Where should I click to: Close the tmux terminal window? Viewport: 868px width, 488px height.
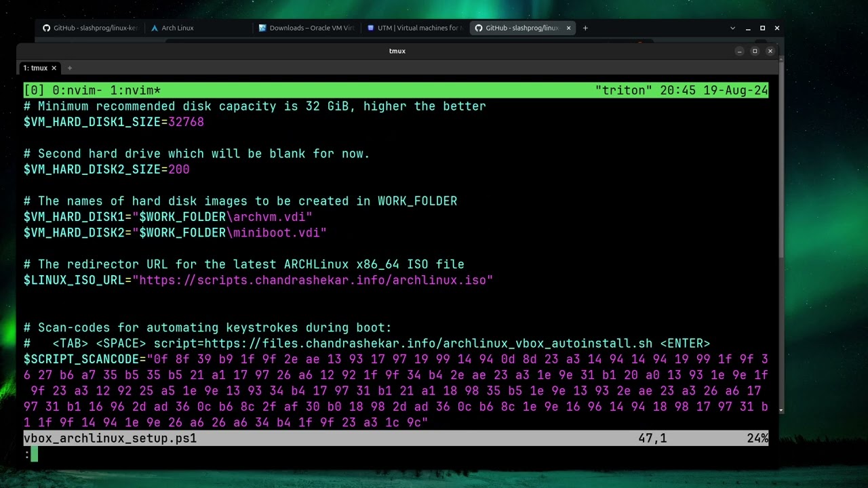tap(770, 51)
